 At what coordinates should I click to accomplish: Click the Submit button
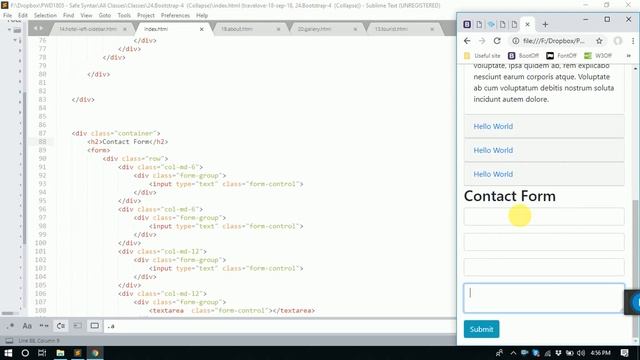coord(481,329)
